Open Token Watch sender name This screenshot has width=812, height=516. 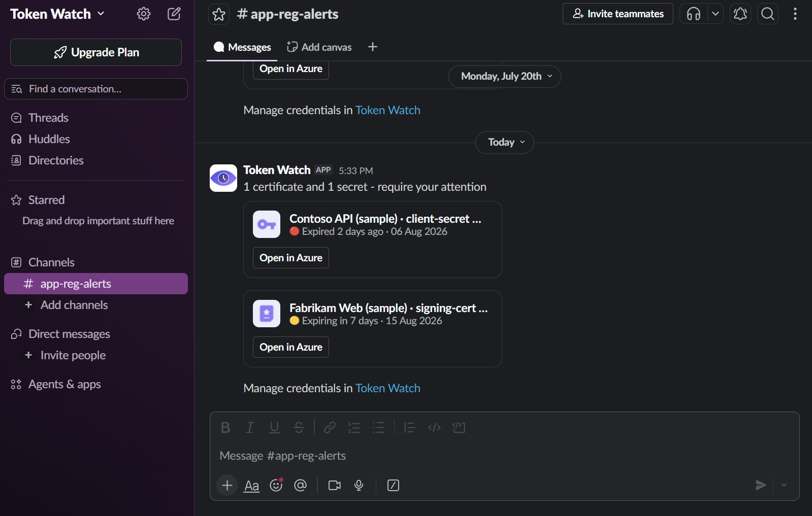coord(277,170)
